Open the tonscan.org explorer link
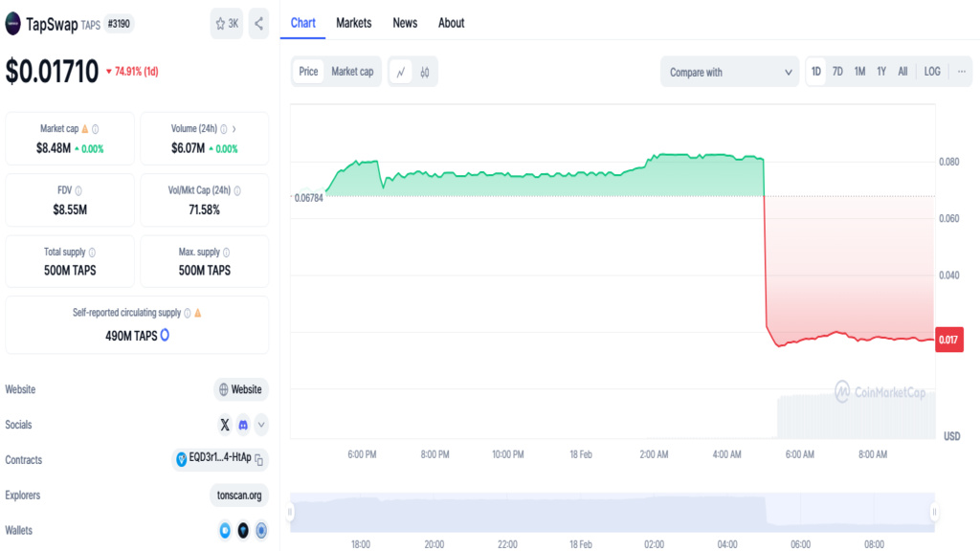Screen dimensions: 980x551 239,496
